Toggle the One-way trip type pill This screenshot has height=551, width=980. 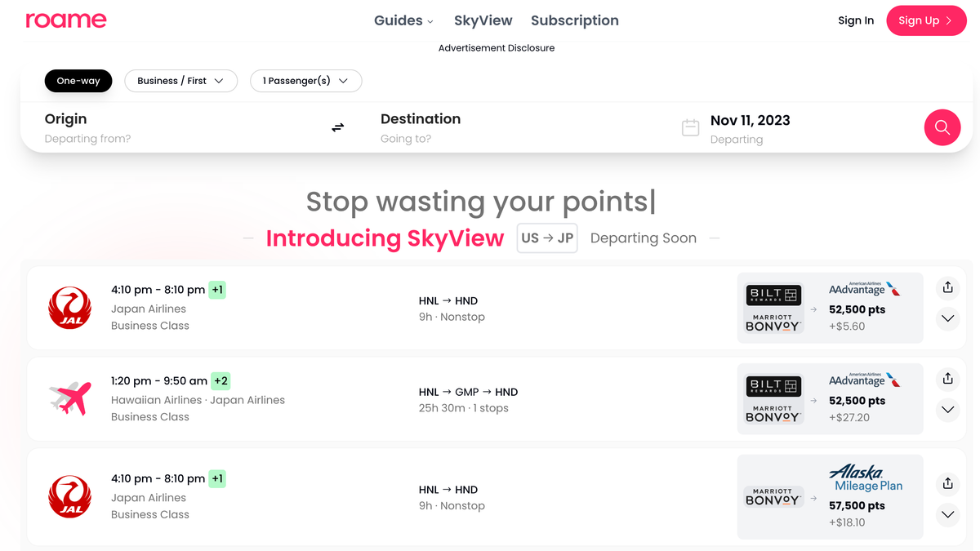pos(78,81)
